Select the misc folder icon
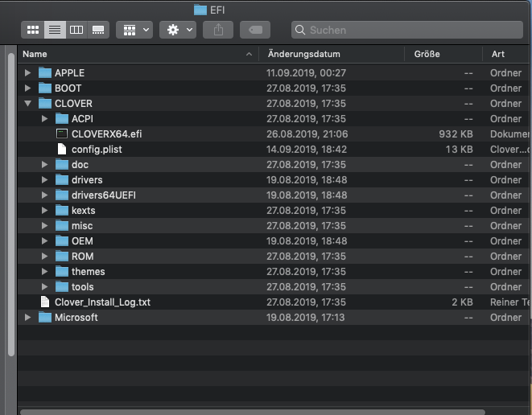This screenshot has width=532, height=415. pyautogui.click(x=62, y=225)
